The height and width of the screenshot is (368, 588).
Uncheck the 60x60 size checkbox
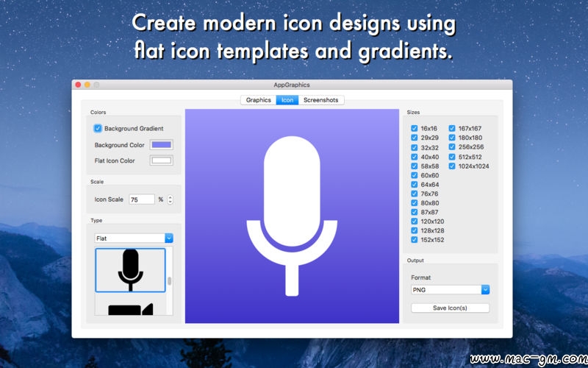click(x=414, y=175)
